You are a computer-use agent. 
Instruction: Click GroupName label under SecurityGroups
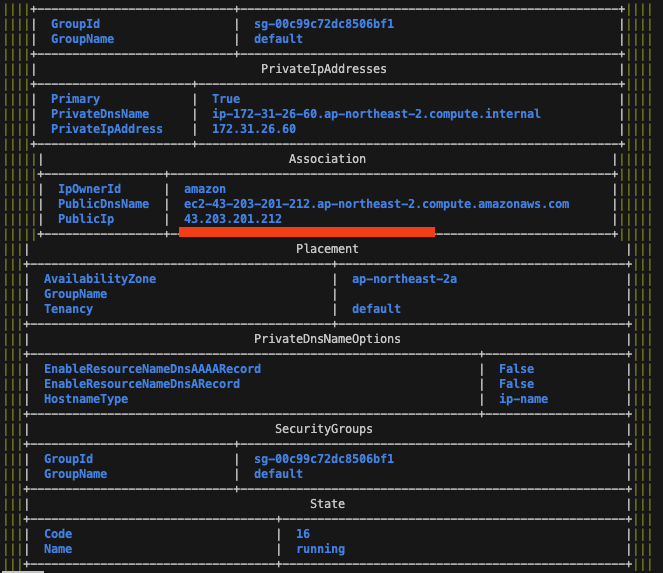pyautogui.click(x=75, y=474)
